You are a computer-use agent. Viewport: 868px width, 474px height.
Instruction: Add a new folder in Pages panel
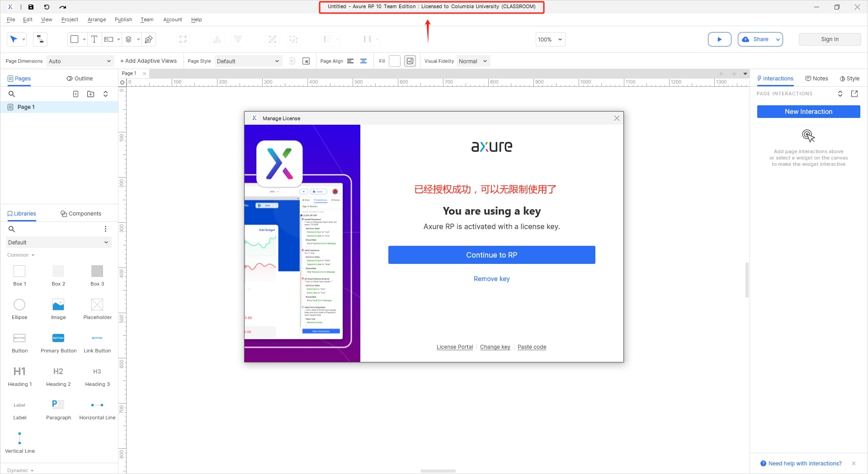91,94
